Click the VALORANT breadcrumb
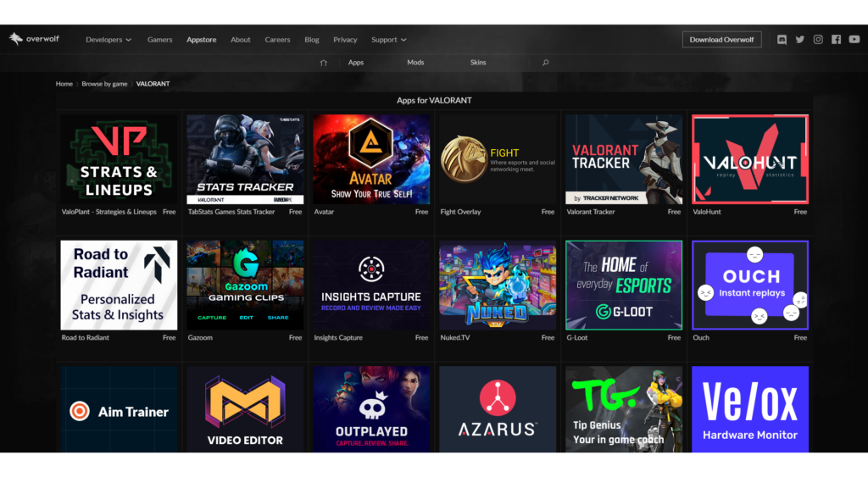Screen dimensions: 868x488 pyautogui.click(x=153, y=84)
